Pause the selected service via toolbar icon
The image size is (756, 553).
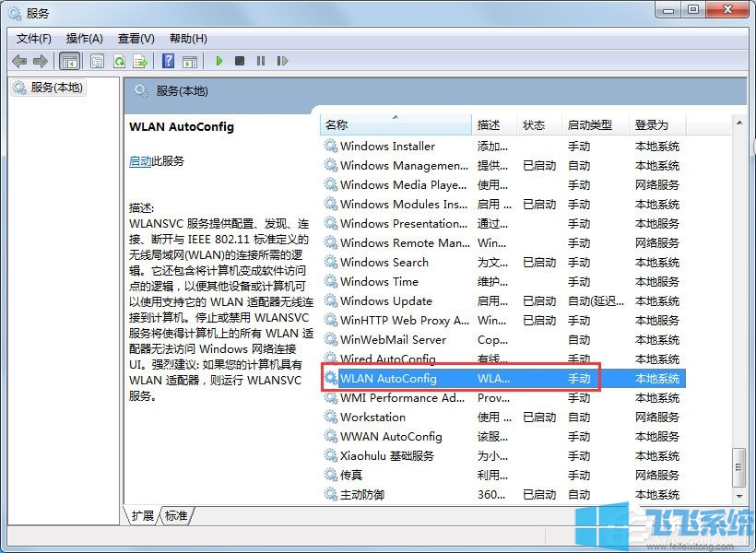[x=261, y=61]
